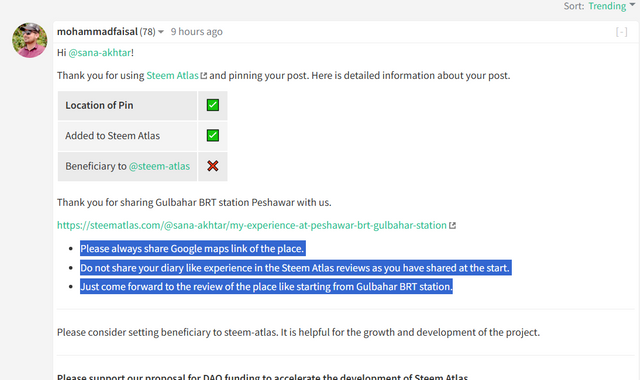Open the Sort Trending dropdown
This screenshot has height=380, width=640.
pyautogui.click(x=611, y=6)
